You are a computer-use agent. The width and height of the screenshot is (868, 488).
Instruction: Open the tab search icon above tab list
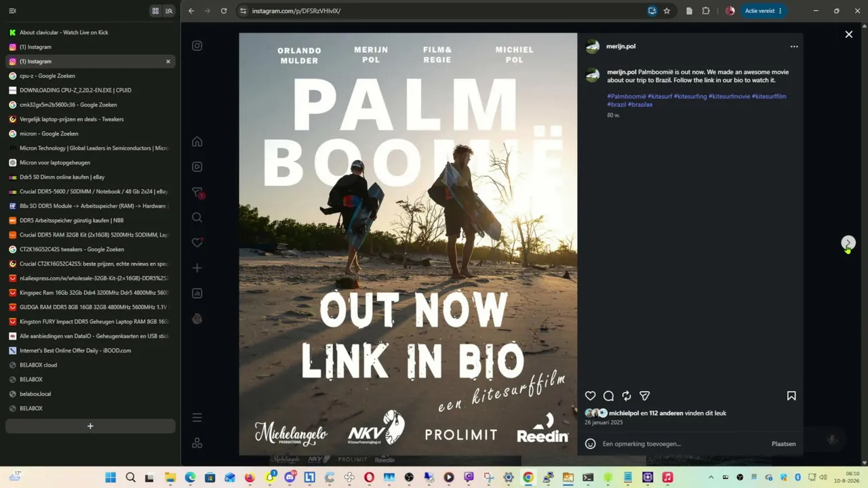[169, 11]
